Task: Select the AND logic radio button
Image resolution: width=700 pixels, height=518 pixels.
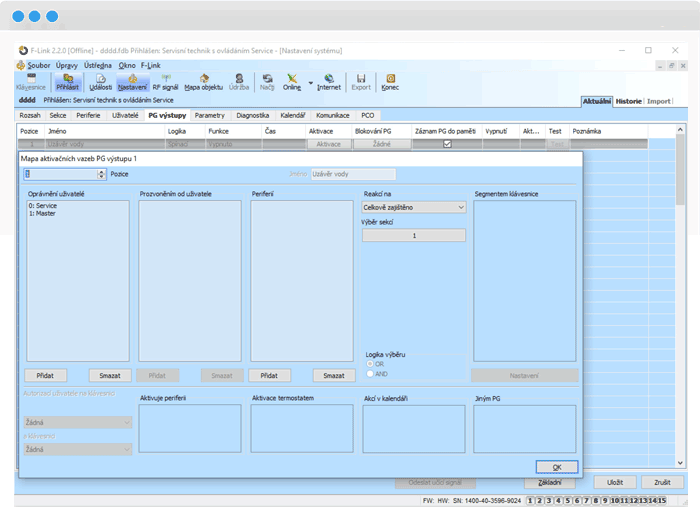Action: click(370, 373)
